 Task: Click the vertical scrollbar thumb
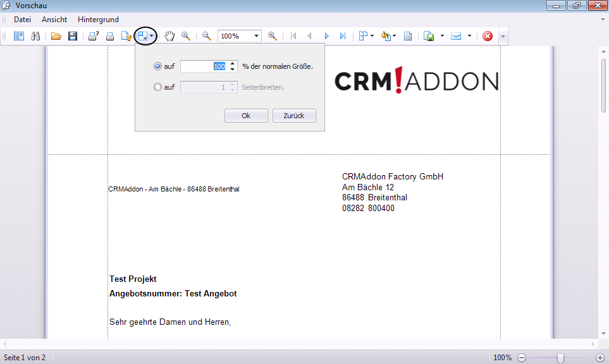click(x=603, y=85)
